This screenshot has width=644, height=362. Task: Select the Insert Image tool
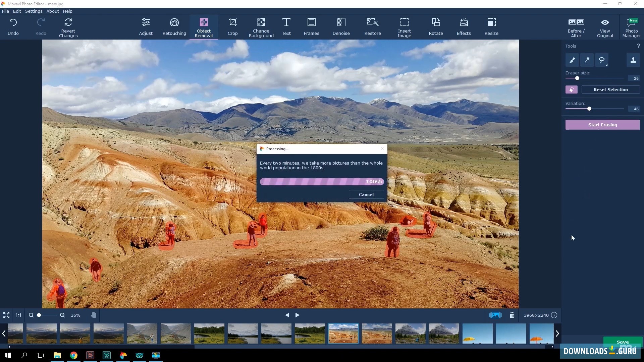coord(404,26)
